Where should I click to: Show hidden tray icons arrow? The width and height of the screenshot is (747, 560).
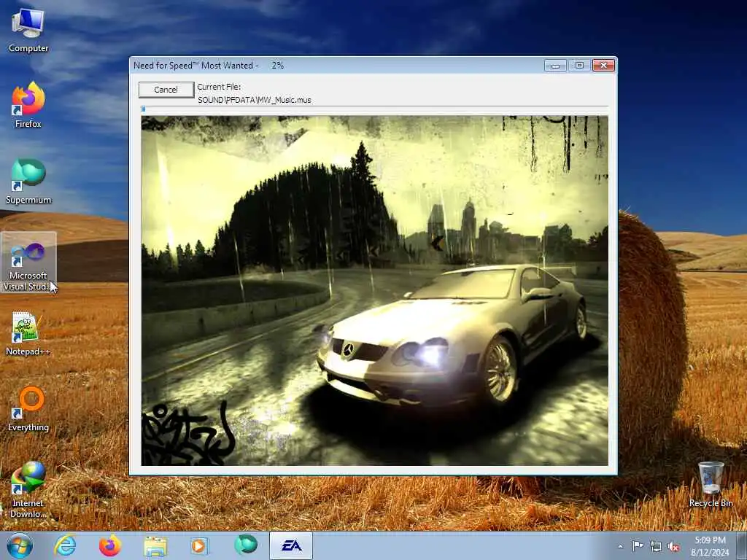coord(620,546)
